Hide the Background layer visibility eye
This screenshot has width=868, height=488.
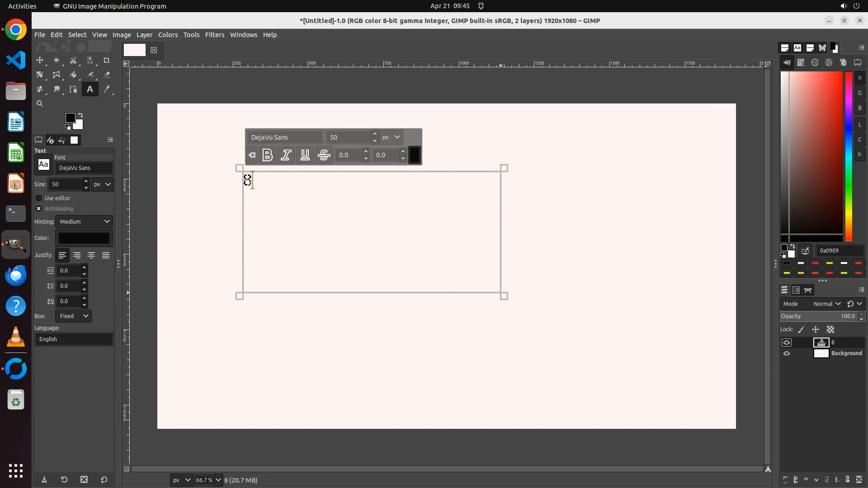(x=787, y=353)
